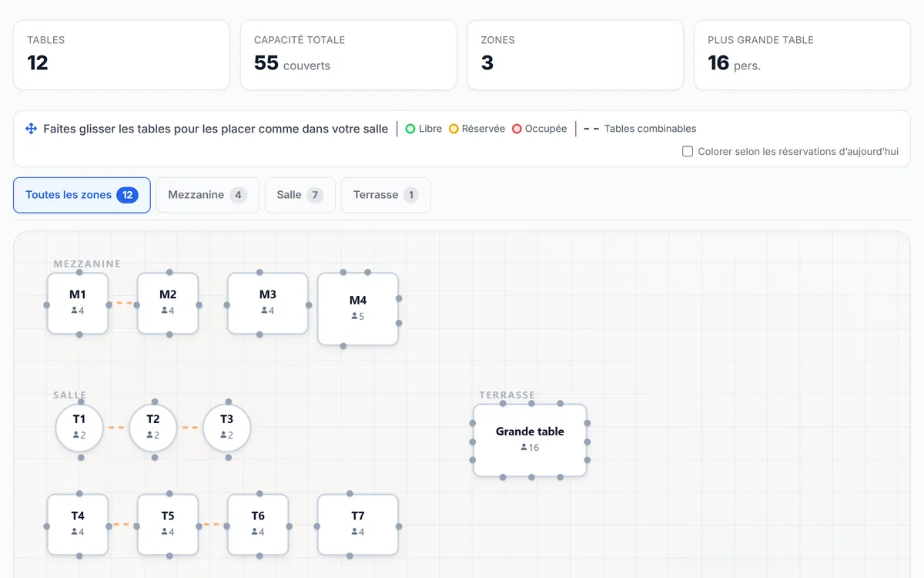Click the "55 couverts" total capacity value
This screenshot has height=578, width=924.
292,63
